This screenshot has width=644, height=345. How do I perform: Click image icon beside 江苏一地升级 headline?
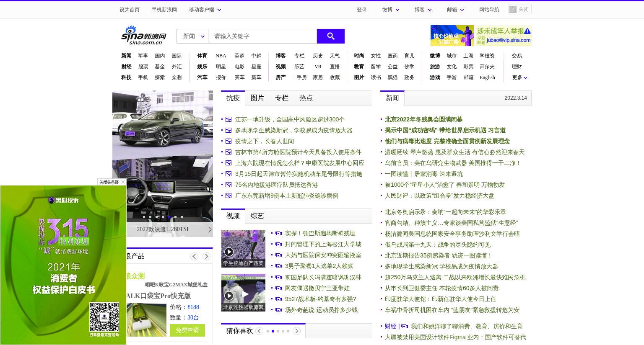(229, 119)
